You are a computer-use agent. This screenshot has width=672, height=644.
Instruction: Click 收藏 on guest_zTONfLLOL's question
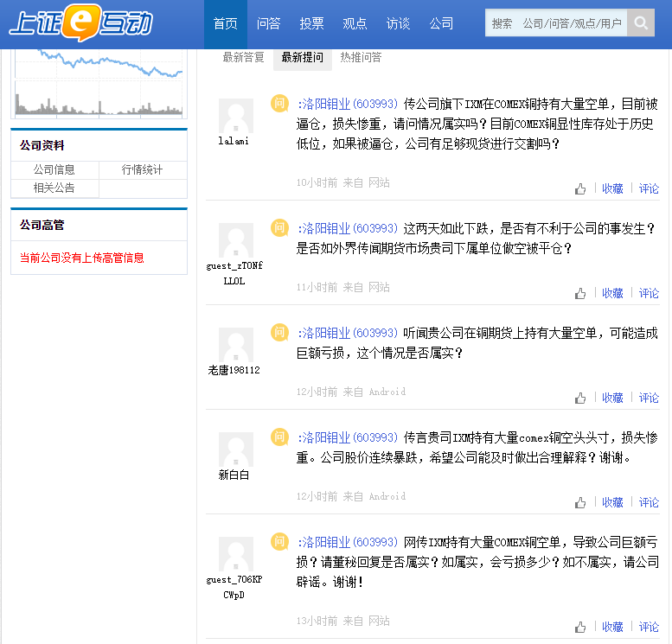[x=612, y=294]
